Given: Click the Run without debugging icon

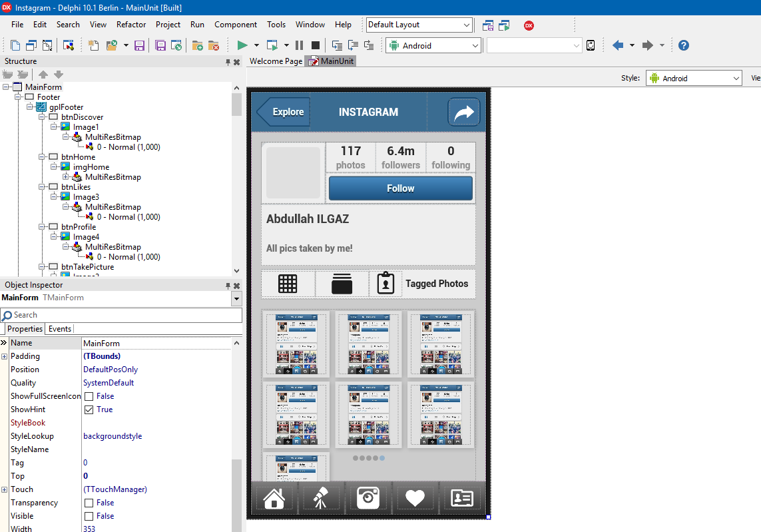Looking at the screenshot, I should tap(272, 46).
